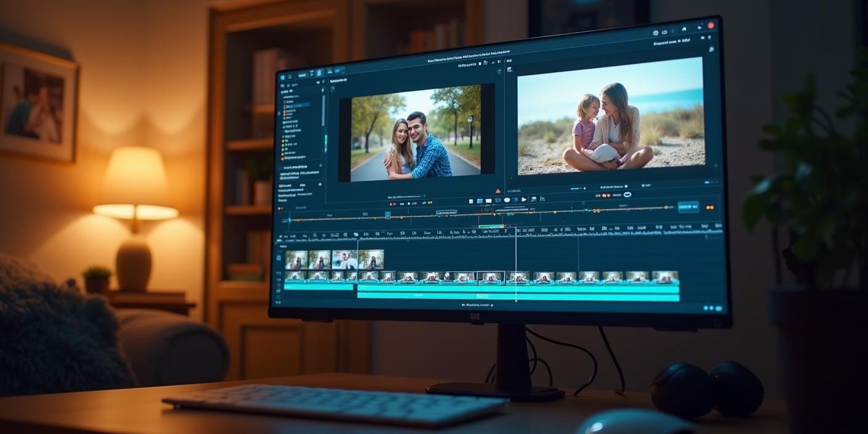The image size is (868, 434).
Task: Click the round blue icon at the top-left corner
Action: tap(282, 77)
